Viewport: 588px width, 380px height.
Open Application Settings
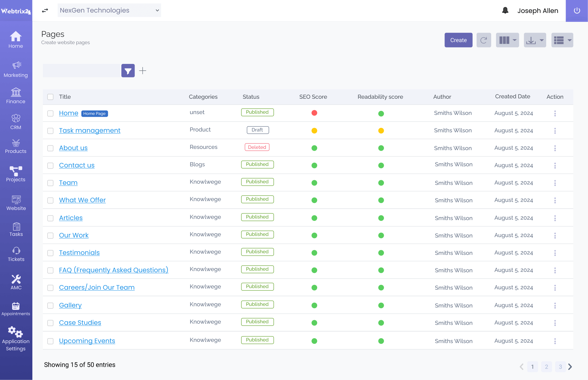coord(16,339)
